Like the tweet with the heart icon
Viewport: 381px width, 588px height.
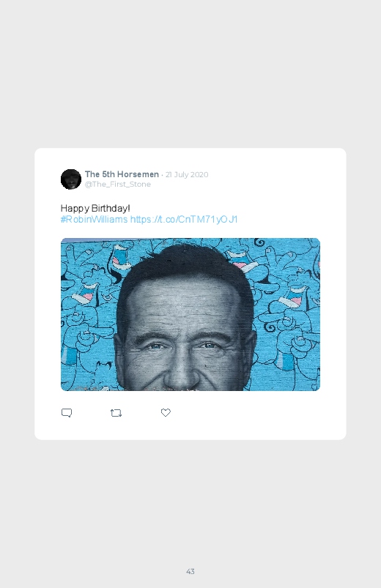[166, 412]
